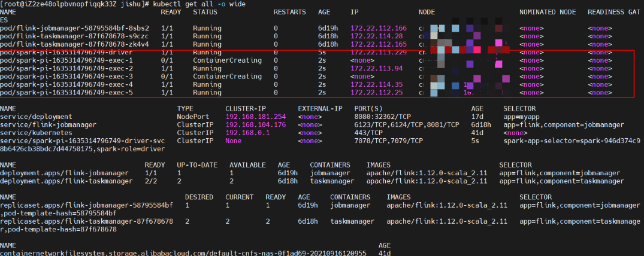Click pod/spark-pi-1635314796749-exec-1 name

[66, 60]
